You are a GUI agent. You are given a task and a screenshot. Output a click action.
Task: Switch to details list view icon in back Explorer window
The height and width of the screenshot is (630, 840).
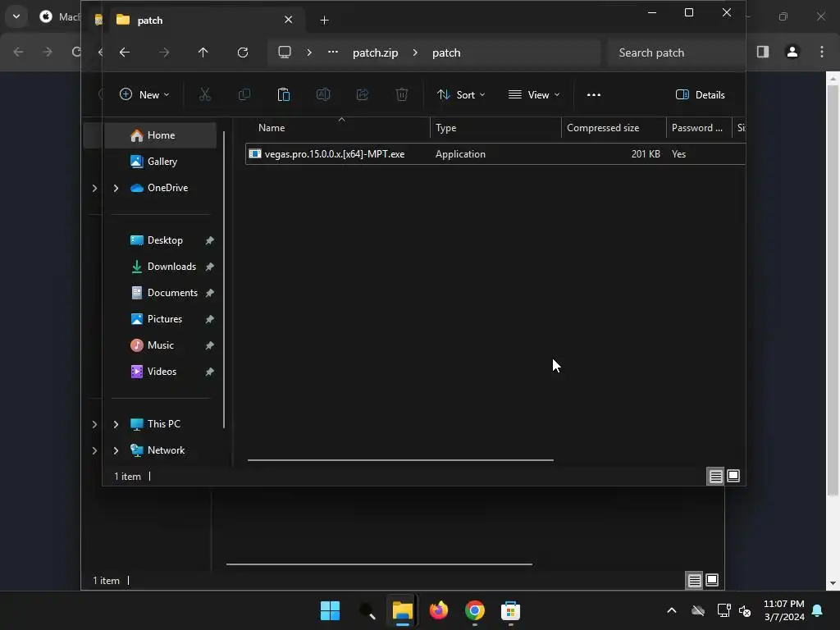click(694, 580)
